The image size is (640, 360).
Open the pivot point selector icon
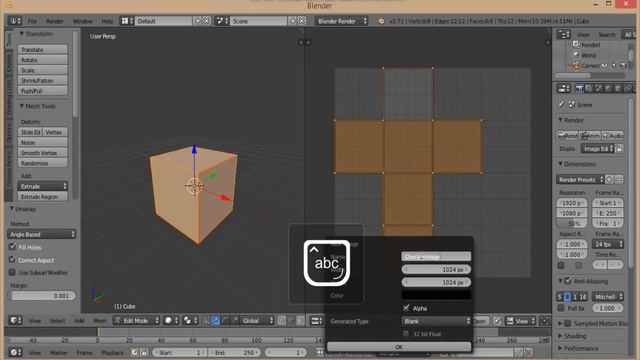click(189, 320)
